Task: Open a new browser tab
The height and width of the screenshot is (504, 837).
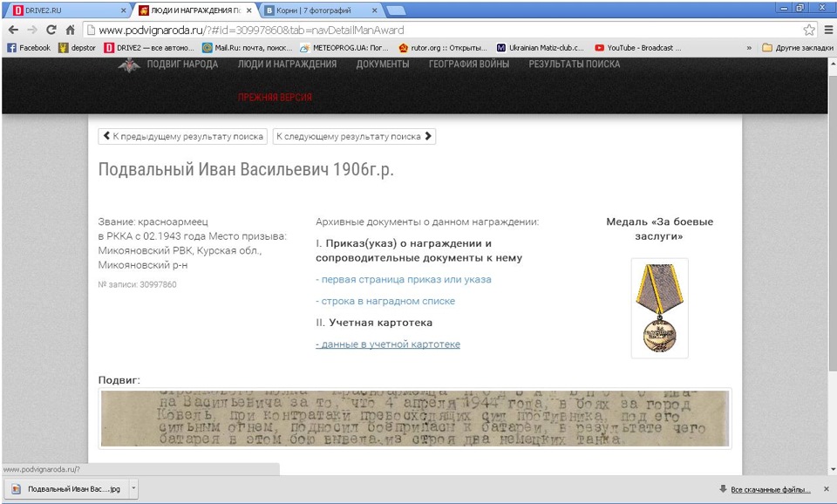Action: 395,10
